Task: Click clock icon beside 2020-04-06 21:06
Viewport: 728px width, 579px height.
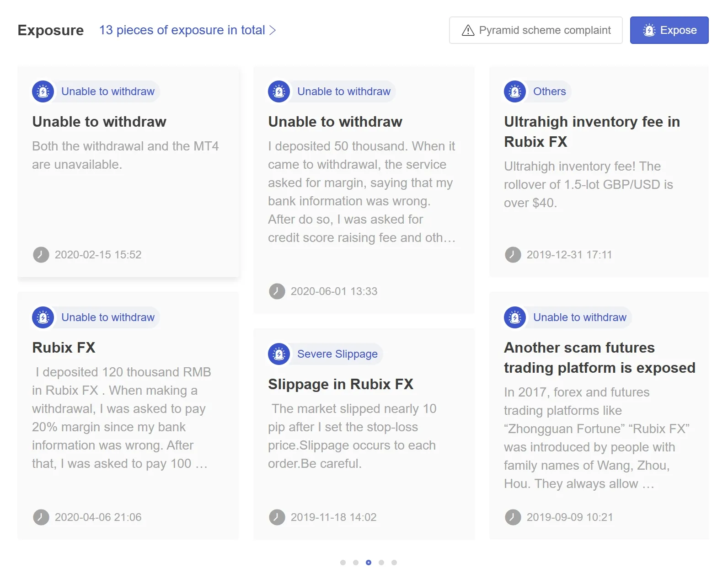Action: pos(41,517)
